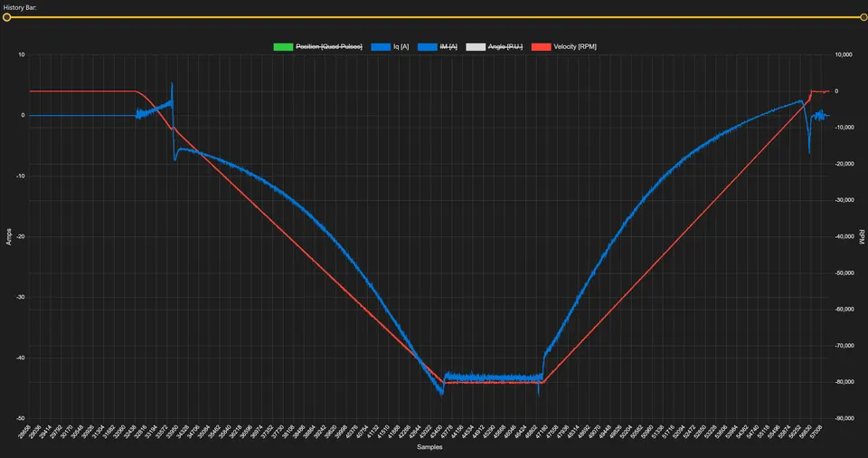This screenshot has height=458, width=868.
Task: Click the -20 tick on Amps axis
Action: (x=20, y=237)
